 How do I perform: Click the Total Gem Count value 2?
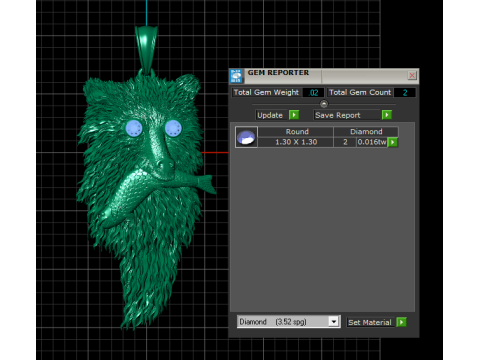(405, 93)
